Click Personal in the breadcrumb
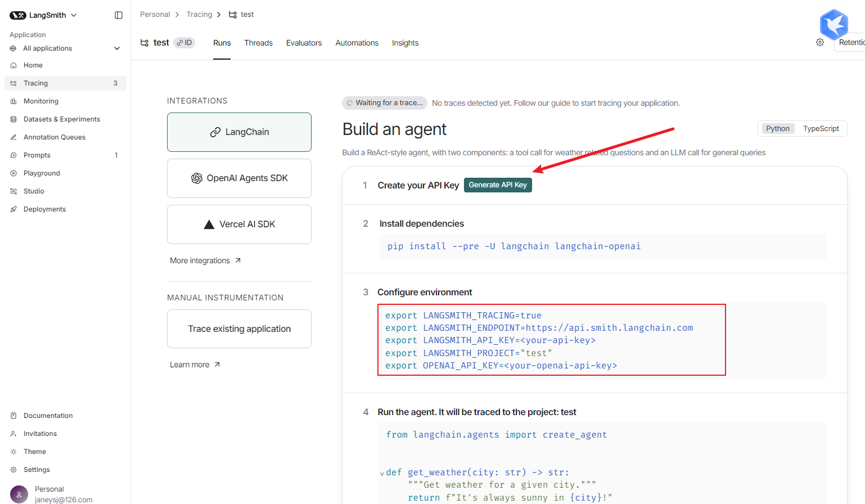The width and height of the screenshot is (865, 504). coord(155,15)
